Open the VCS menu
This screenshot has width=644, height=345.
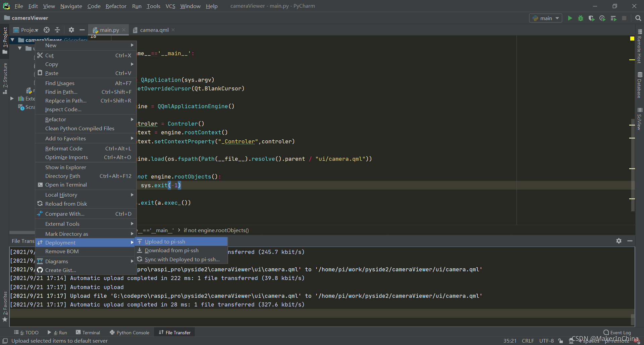click(x=170, y=6)
